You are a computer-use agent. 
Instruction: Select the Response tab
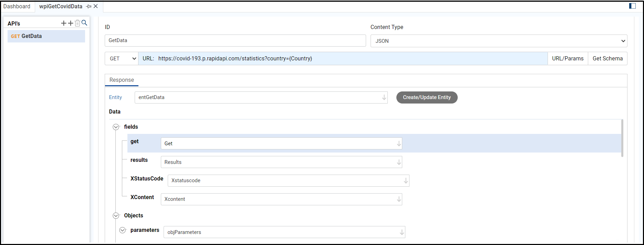click(122, 80)
